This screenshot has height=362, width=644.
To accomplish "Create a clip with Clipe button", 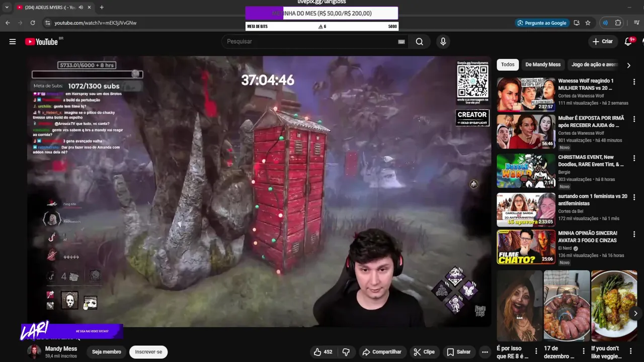I will coord(424,352).
